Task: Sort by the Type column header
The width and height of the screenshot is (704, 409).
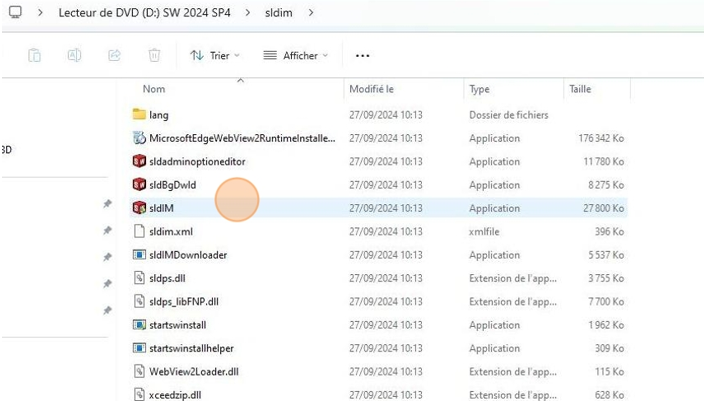Action: pyautogui.click(x=479, y=89)
